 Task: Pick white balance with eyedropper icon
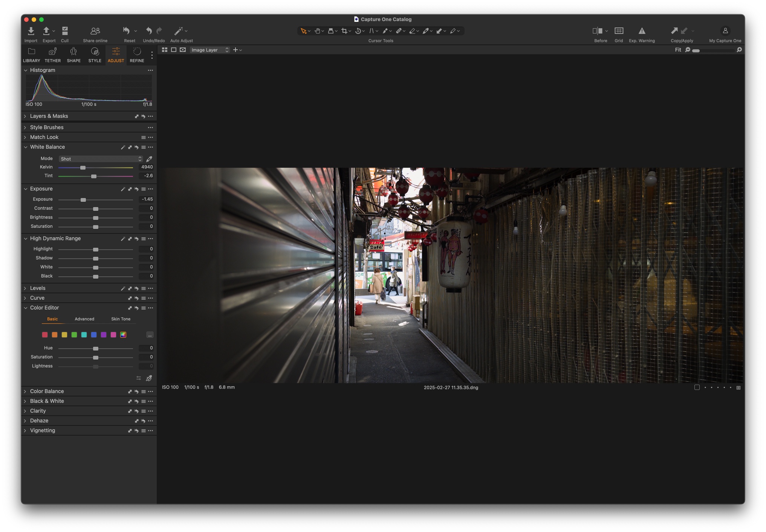pos(149,159)
